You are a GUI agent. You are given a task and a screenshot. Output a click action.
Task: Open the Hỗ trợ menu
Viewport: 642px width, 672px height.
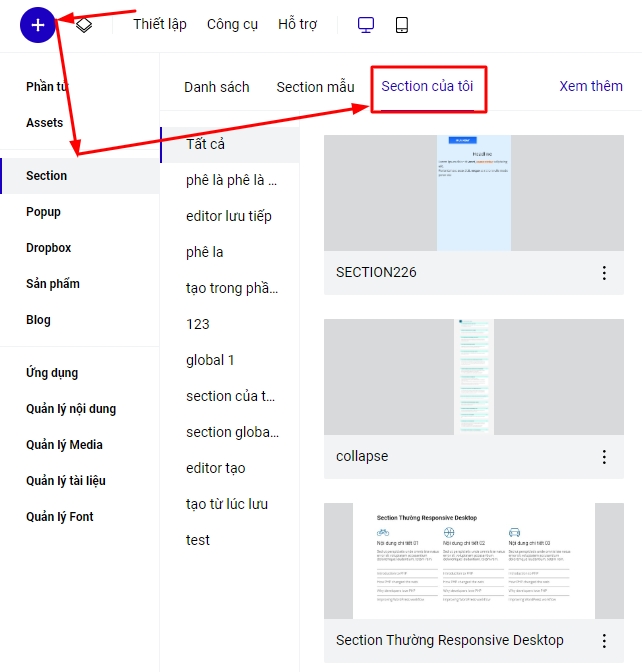[x=297, y=25]
